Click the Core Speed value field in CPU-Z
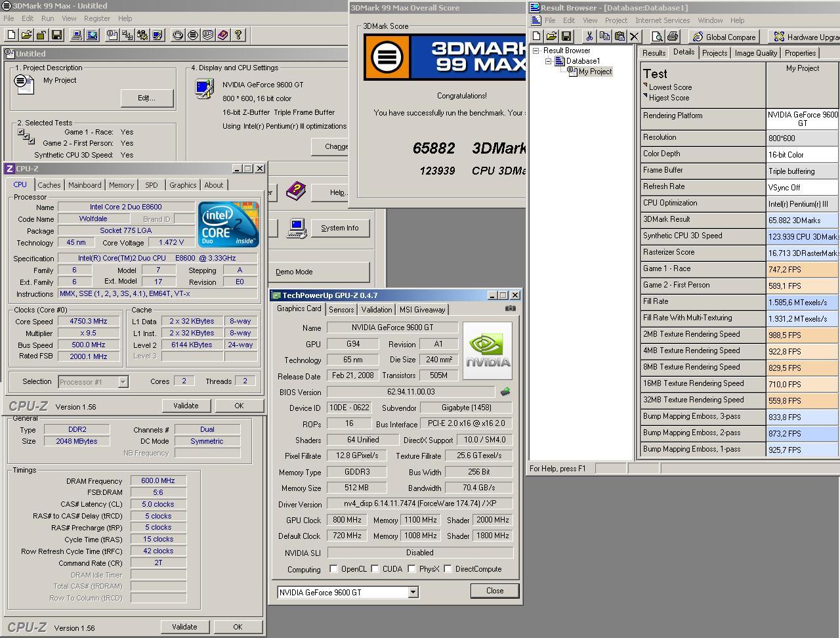Screen dimensions: 840x638 [88, 321]
